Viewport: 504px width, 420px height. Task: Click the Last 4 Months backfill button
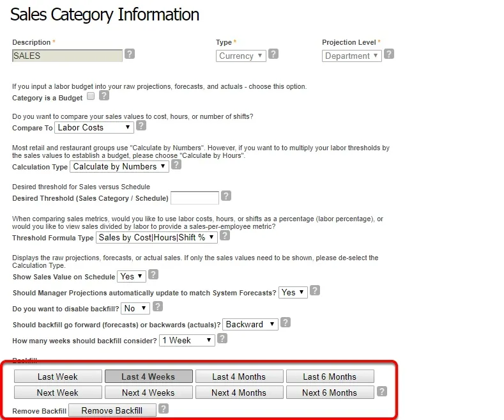coord(239,377)
